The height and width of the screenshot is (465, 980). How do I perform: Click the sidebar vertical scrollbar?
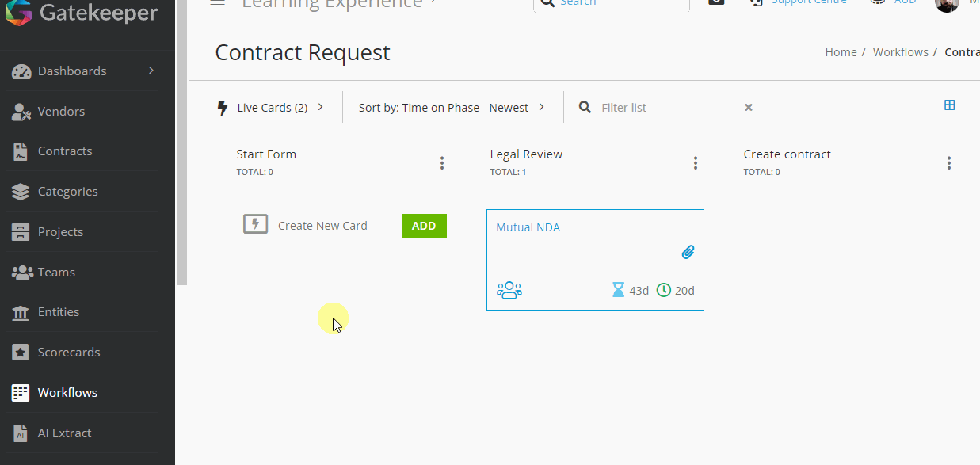tap(181, 143)
